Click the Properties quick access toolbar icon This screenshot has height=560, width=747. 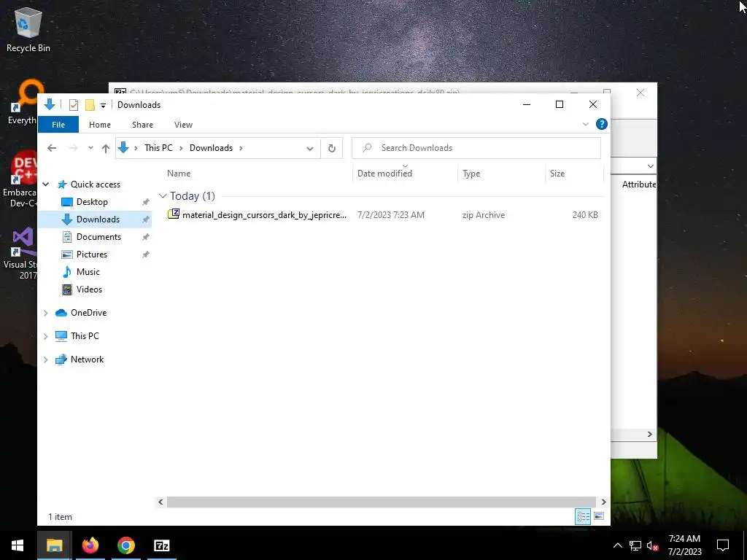74,105
